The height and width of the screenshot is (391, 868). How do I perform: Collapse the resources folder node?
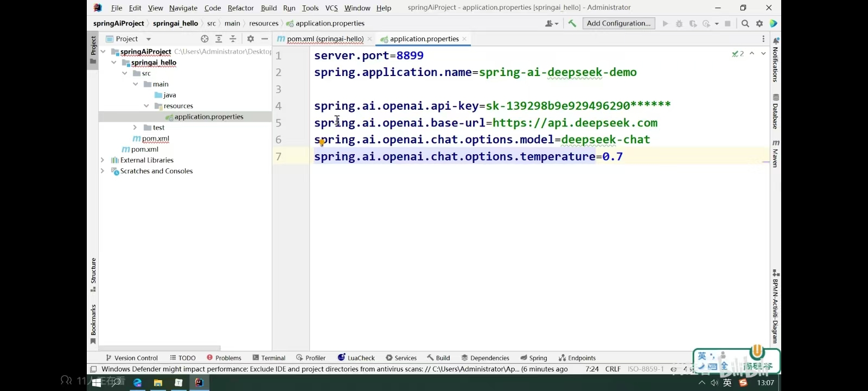146,106
